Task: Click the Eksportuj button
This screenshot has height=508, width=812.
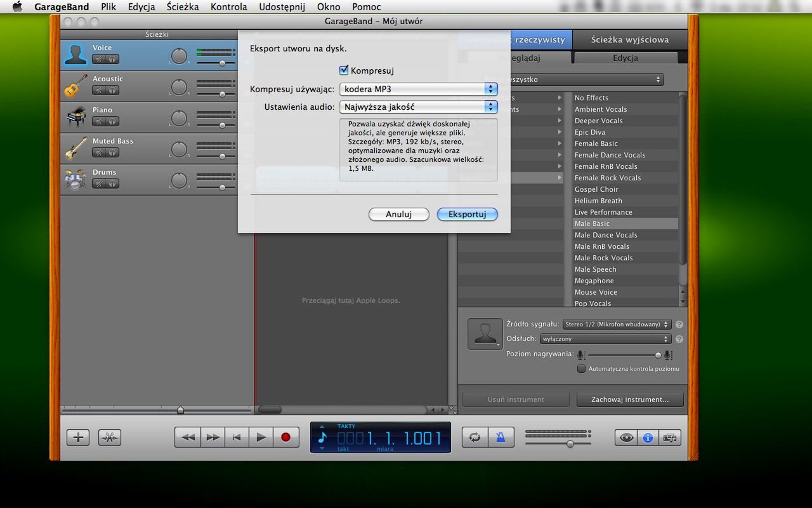Action: [468, 214]
